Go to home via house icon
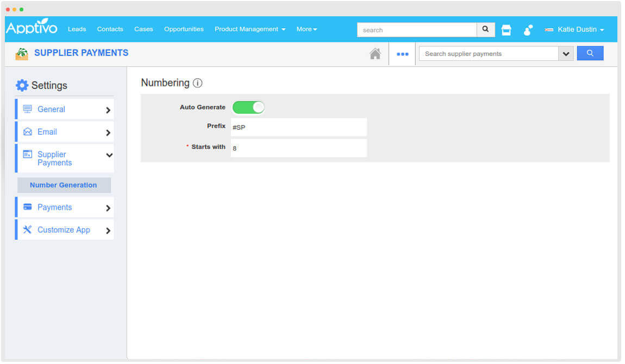625x364 pixels. [375, 54]
